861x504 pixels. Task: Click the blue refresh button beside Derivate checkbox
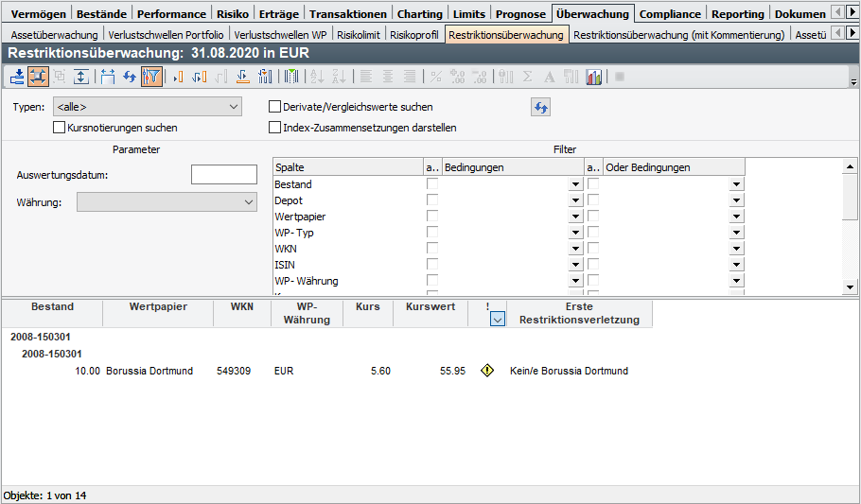[540, 108]
